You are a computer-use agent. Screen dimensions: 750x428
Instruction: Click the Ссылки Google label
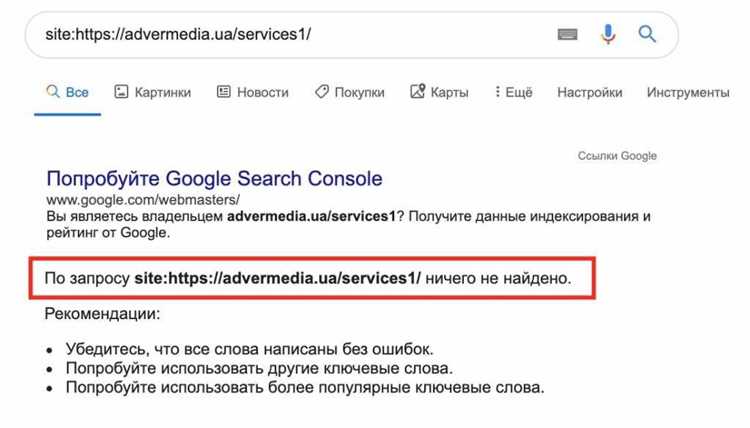[617, 156]
